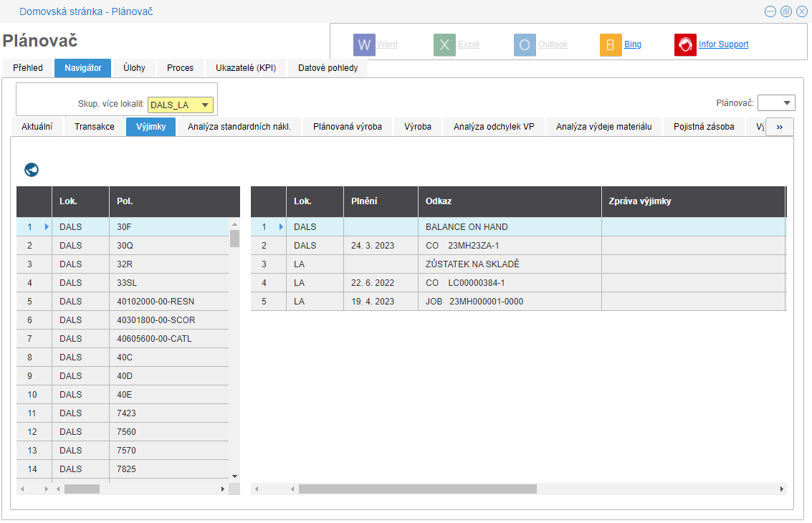812x523 pixels.
Task: Open the Úlohy tab
Action: tap(134, 68)
